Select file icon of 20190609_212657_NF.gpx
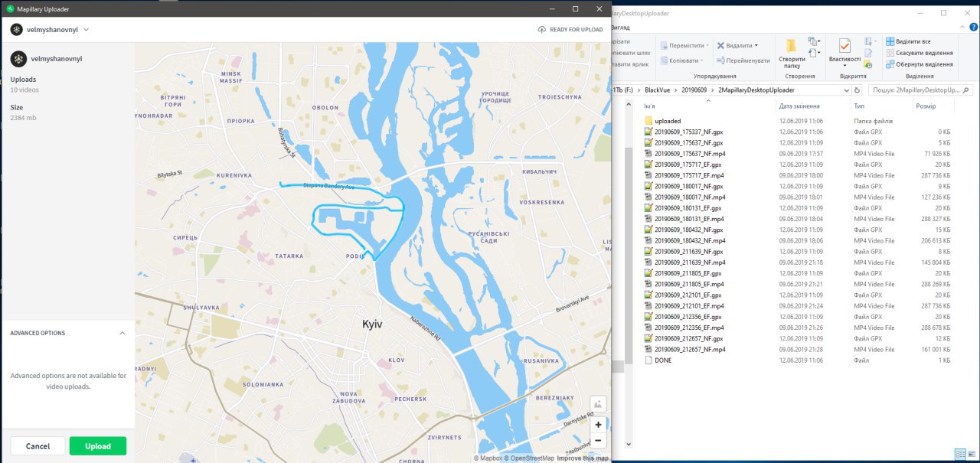This screenshot has height=463, width=980. tap(648, 338)
